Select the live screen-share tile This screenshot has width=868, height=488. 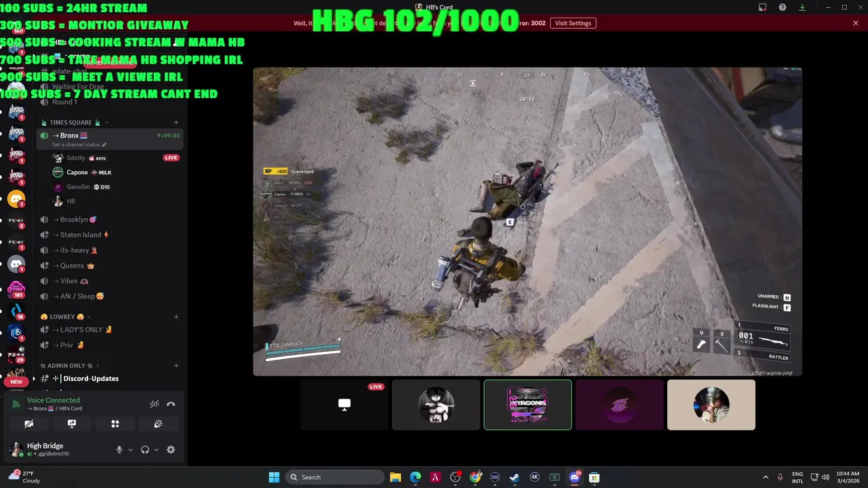pyautogui.click(x=344, y=405)
